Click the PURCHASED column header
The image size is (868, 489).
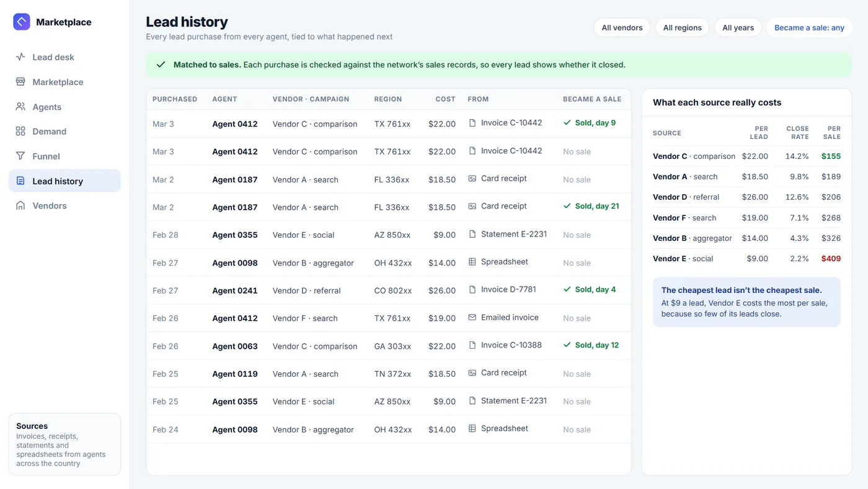[x=175, y=99]
